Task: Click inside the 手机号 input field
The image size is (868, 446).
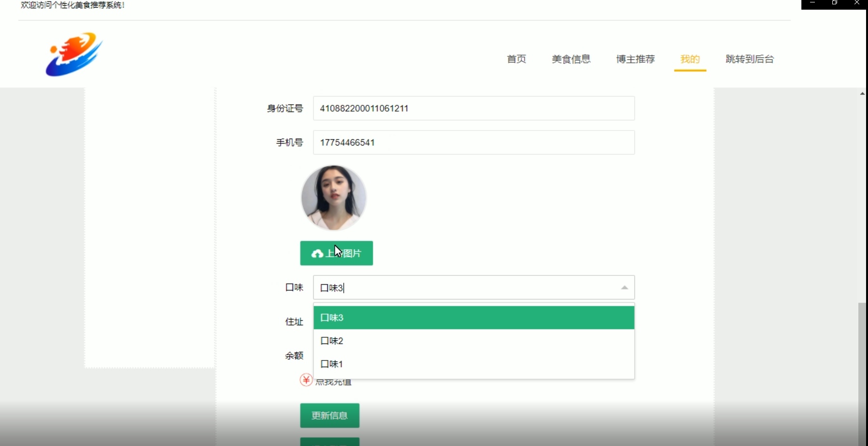Action: click(473, 142)
